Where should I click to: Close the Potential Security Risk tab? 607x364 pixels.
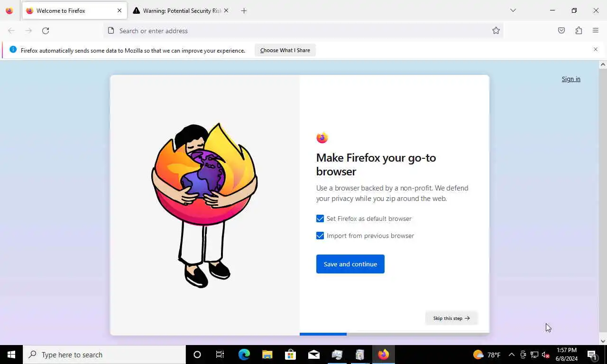(226, 10)
